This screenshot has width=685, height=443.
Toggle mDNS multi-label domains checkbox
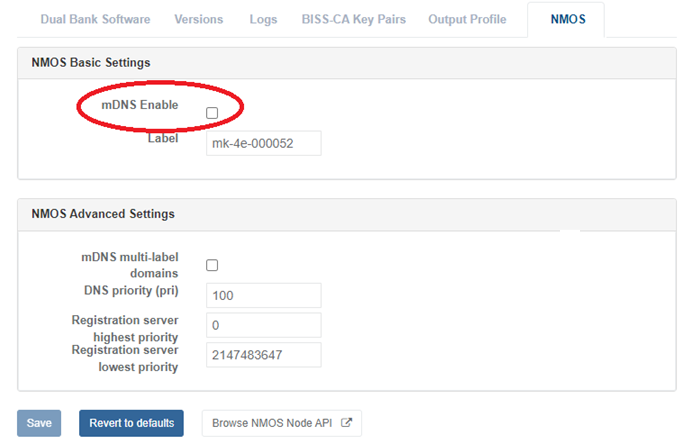(x=212, y=265)
